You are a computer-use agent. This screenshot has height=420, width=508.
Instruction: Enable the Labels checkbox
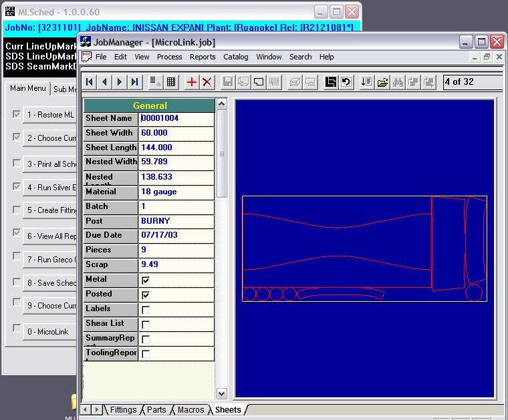(x=146, y=310)
